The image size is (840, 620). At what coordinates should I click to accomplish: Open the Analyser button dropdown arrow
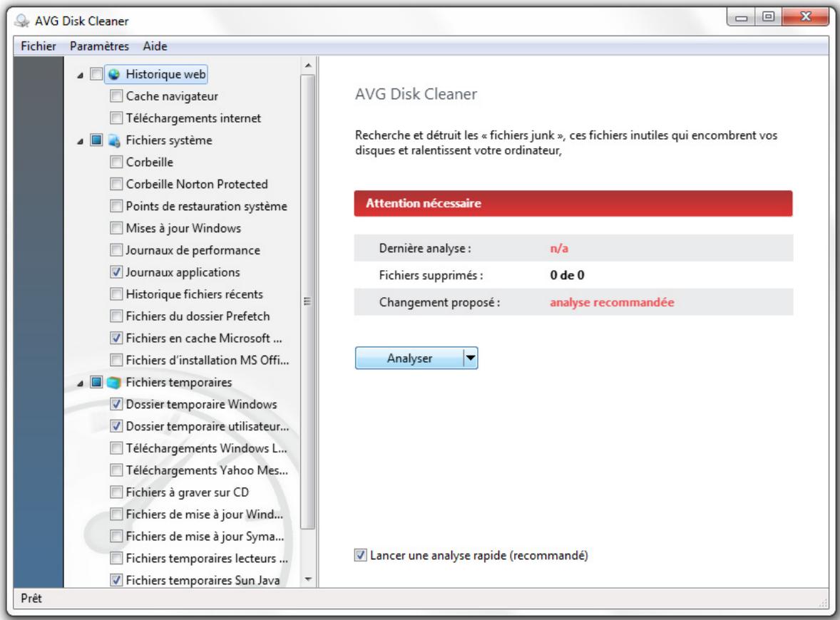click(471, 358)
